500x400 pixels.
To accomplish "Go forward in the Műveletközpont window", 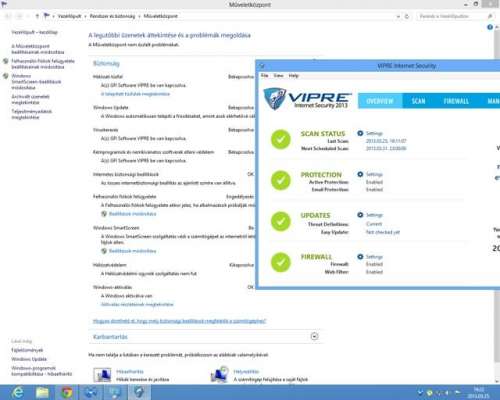I will [20, 16].
